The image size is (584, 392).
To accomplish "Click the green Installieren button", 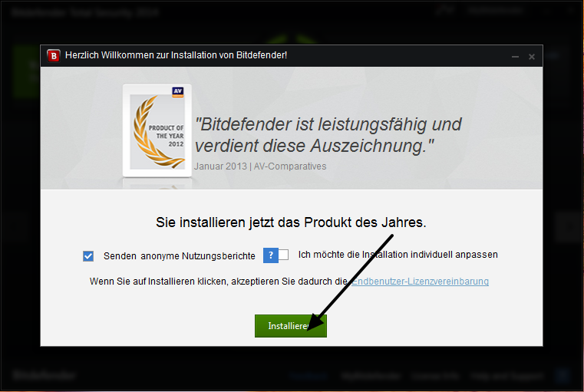I will (x=291, y=326).
